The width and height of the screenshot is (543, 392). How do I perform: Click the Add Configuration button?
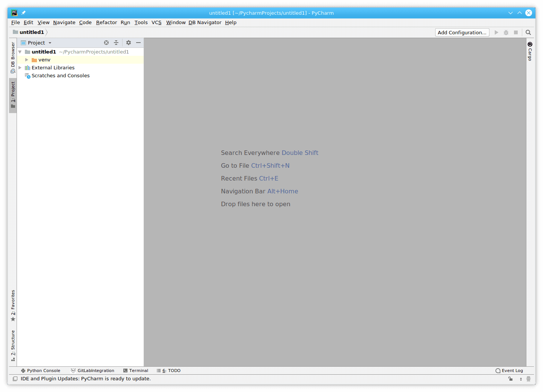coord(462,32)
